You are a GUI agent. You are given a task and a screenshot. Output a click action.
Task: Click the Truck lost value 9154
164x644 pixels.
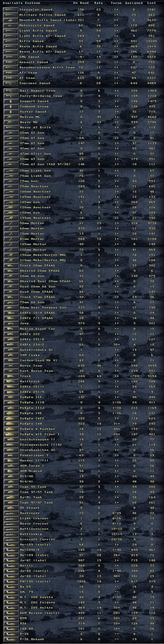coord(152,376)
